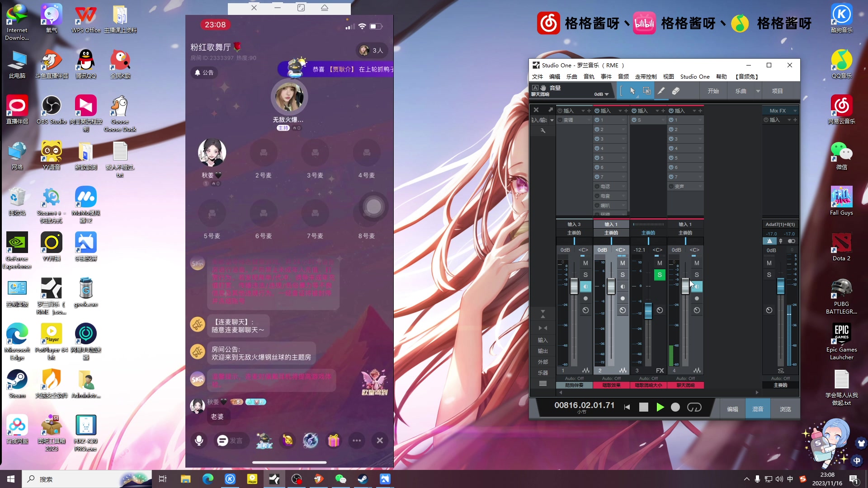Image resolution: width=868 pixels, height=488 pixels.
Task: Click the Record button in transport
Action: click(x=675, y=407)
